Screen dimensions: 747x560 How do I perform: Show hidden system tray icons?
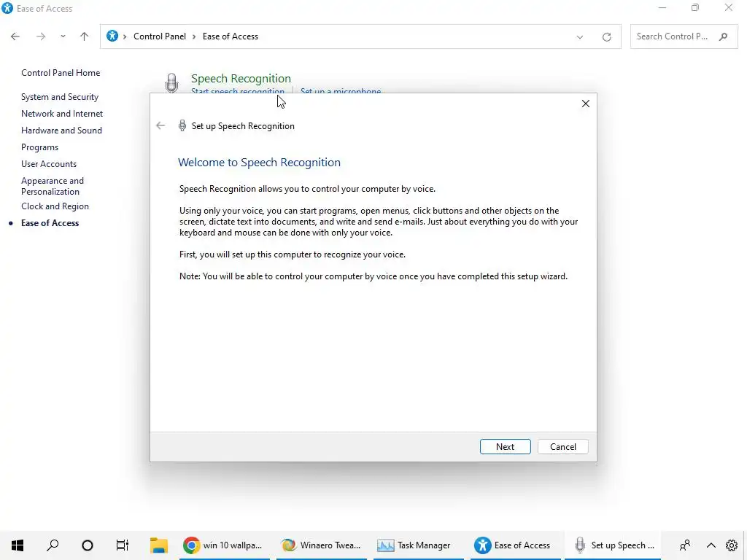tap(711, 545)
